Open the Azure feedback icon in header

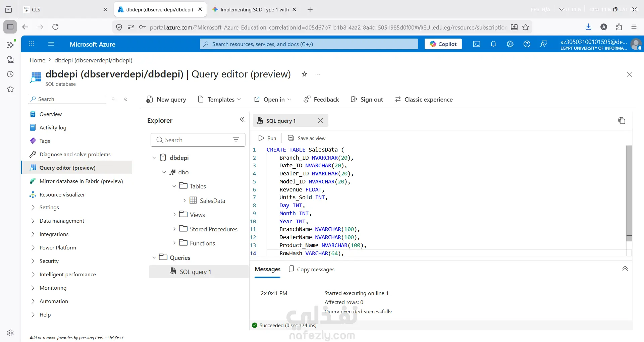coord(544,44)
